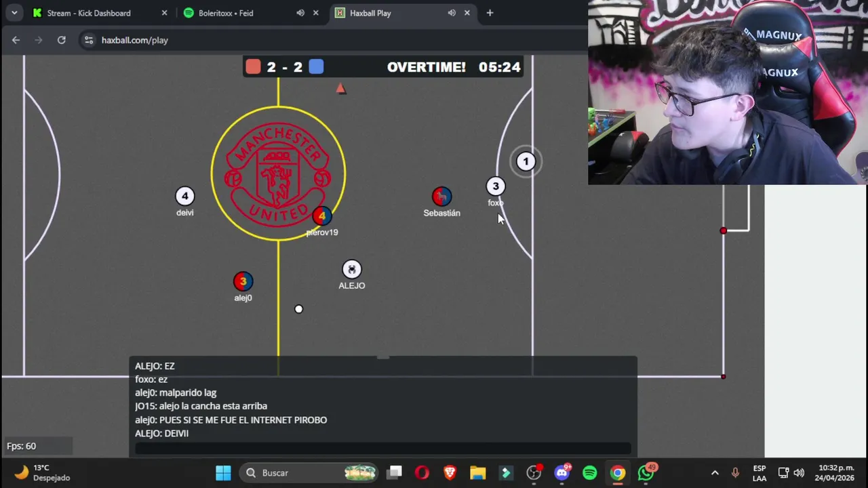Mute audio on the Haxball Play tab
This screenshot has width=868, height=488.
point(452,13)
